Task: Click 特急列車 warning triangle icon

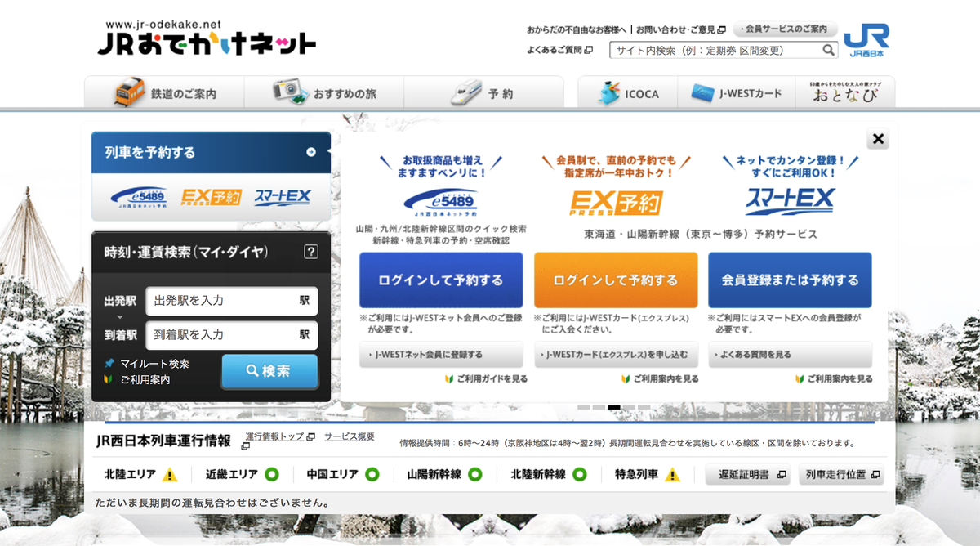Action: coord(672,474)
